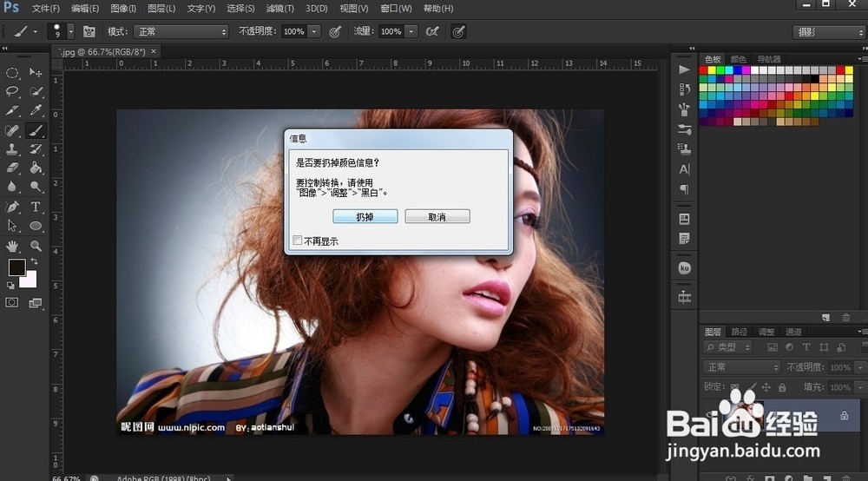
Task: Open the Kuler panel icon
Action: pyautogui.click(x=684, y=268)
